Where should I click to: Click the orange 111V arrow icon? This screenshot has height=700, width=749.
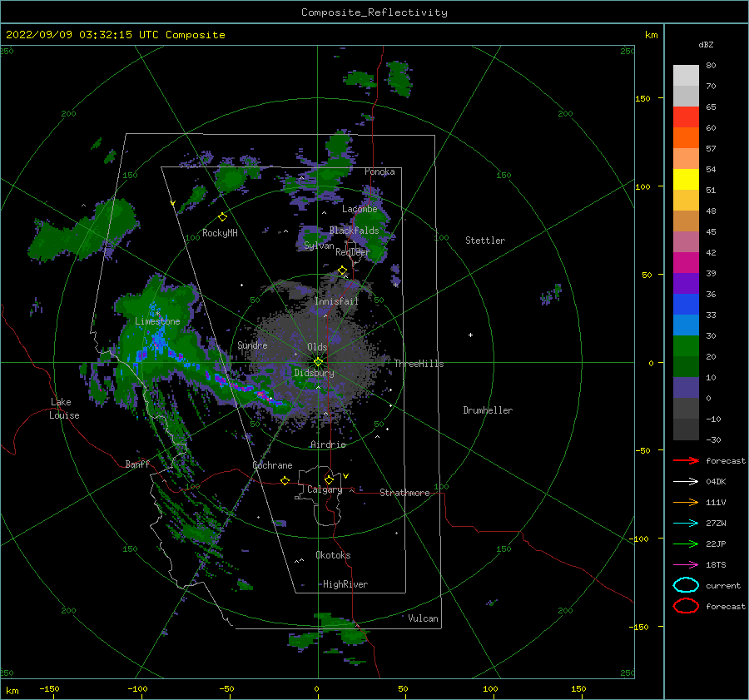coord(686,502)
